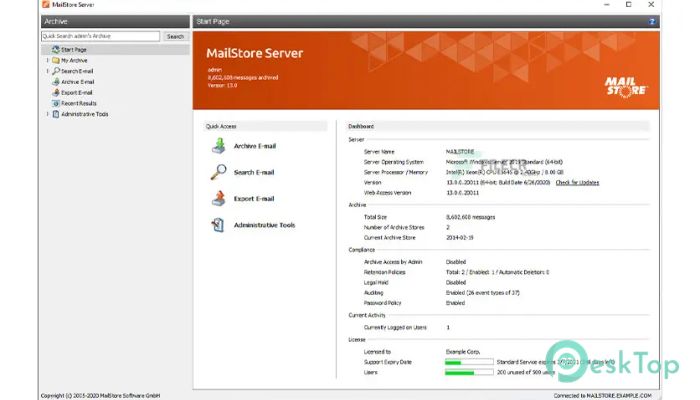Click the Quick Access Search E-mail magnifier

click(218, 172)
